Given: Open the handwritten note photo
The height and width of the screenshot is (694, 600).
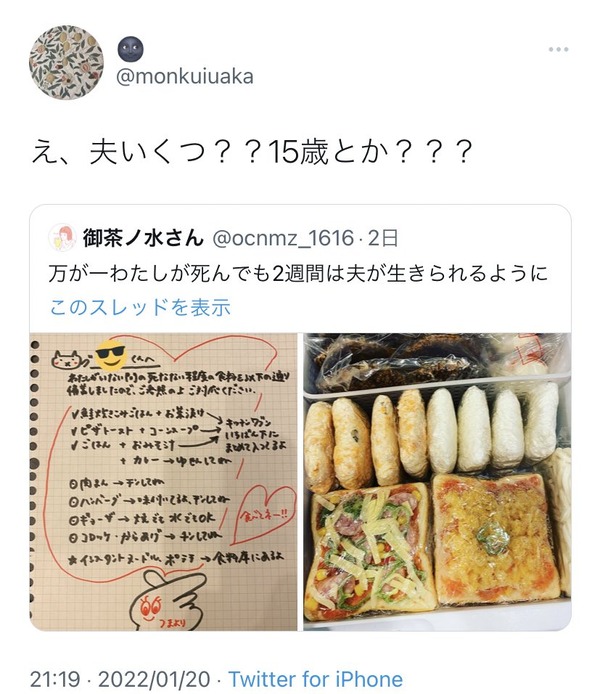Looking at the screenshot, I should point(163,482).
